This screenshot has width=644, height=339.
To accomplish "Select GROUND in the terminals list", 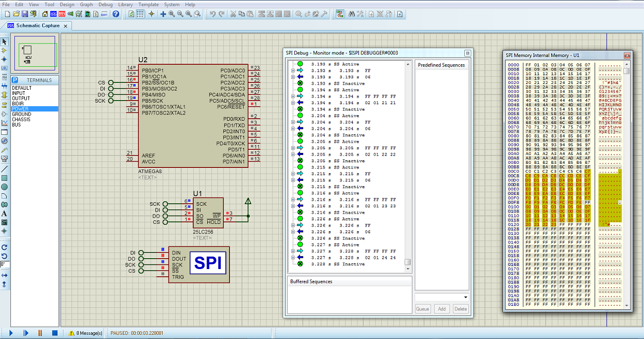I will point(22,114).
